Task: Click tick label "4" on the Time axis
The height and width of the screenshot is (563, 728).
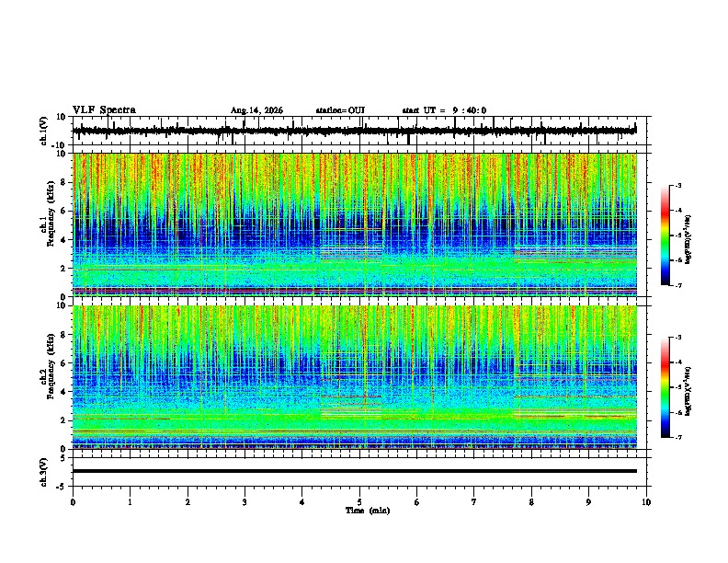Action: pos(302,502)
